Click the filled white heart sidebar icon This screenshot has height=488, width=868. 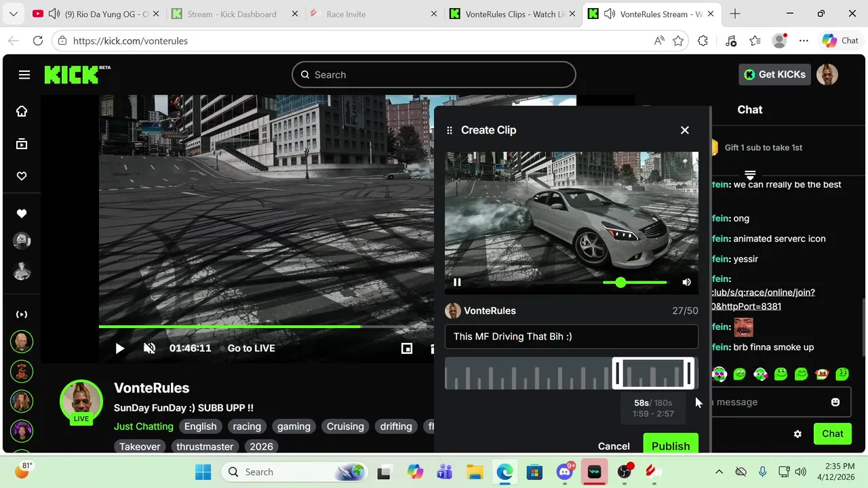(22, 213)
